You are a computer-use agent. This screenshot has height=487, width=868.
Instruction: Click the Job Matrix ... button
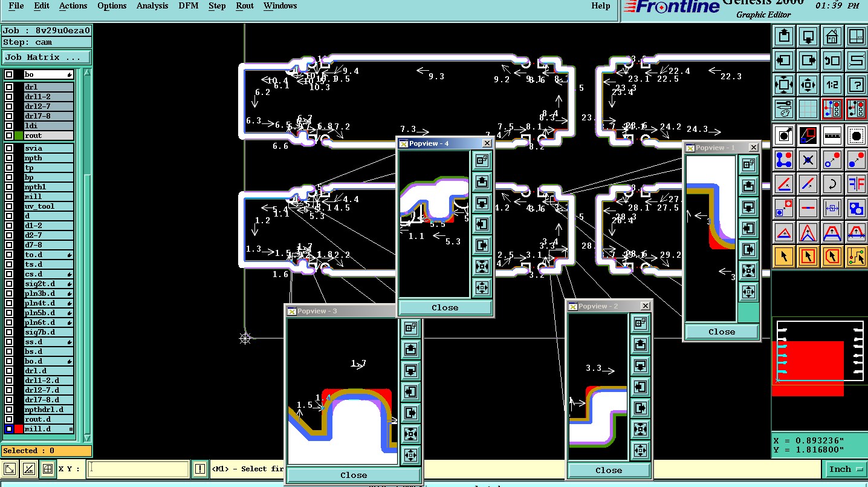[x=46, y=57]
